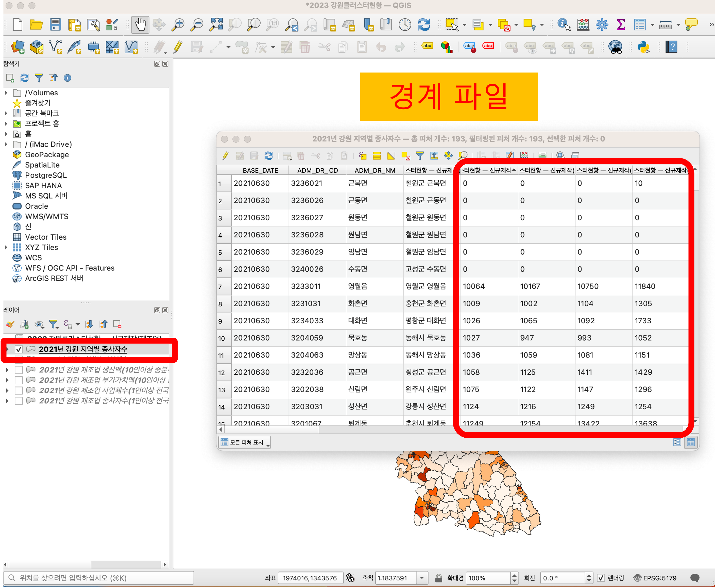715x588 pixels.
Task: Click the EPSG:5179 CRS button
Action: tap(655, 578)
